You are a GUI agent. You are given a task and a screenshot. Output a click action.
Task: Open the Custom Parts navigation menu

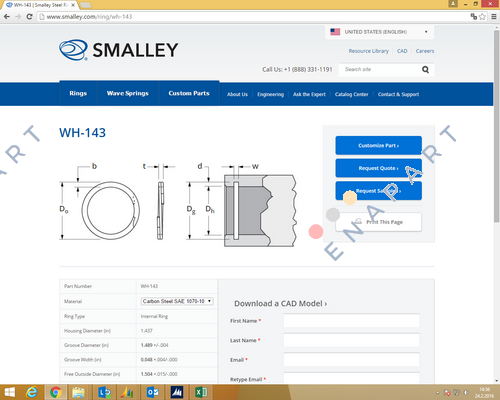point(189,93)
